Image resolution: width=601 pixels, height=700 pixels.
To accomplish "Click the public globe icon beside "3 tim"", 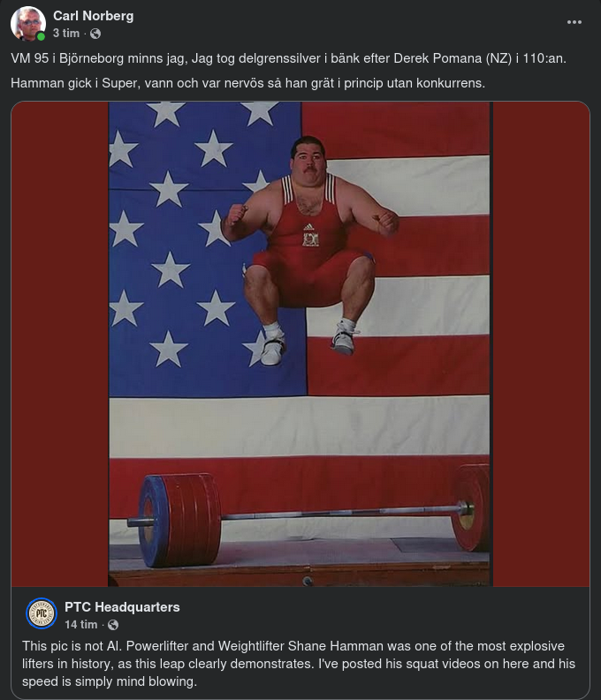I will 95,34.
